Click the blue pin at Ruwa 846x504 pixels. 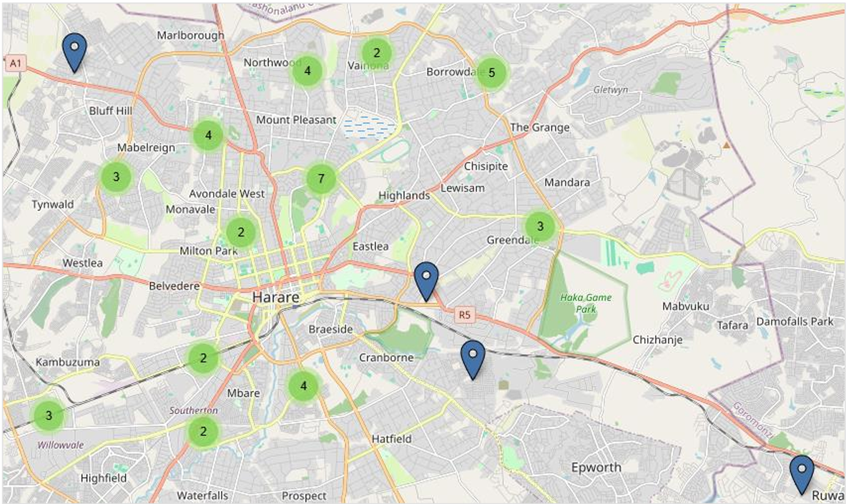pyautogui.click(x=802, y=475)
